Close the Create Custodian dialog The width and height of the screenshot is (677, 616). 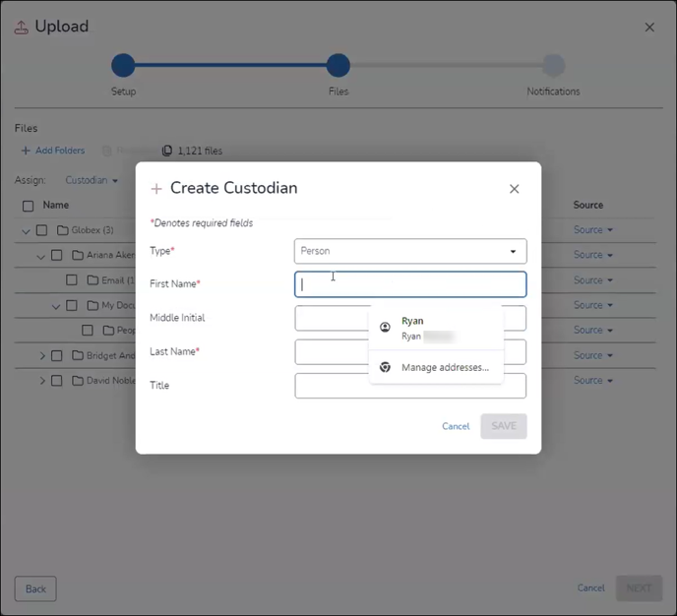514,189
